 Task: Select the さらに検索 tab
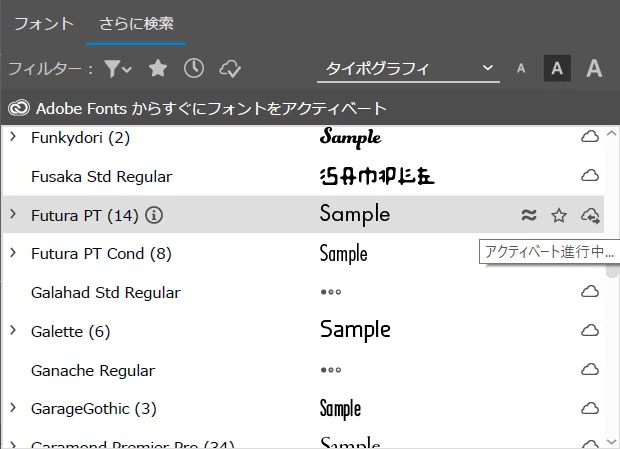pyautogui.click(x=136, y=24)
